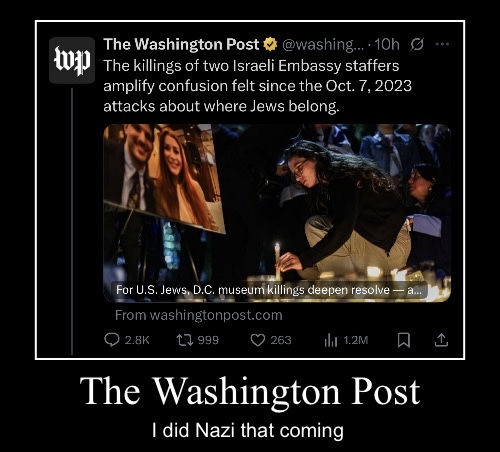Viewport: 500px width, 452px height.
Task: Click the 'For U.S. Jews, D.C. museum' headline
Action: [x=269, y=290]
